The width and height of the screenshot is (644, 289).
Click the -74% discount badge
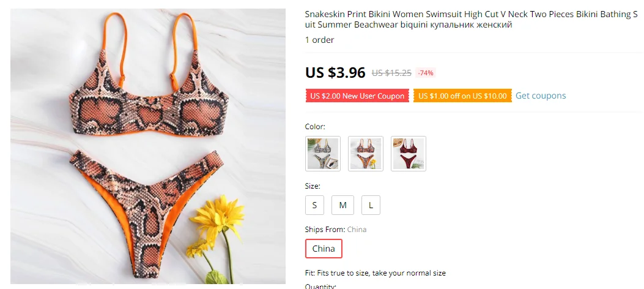click(x=426, y=73)
